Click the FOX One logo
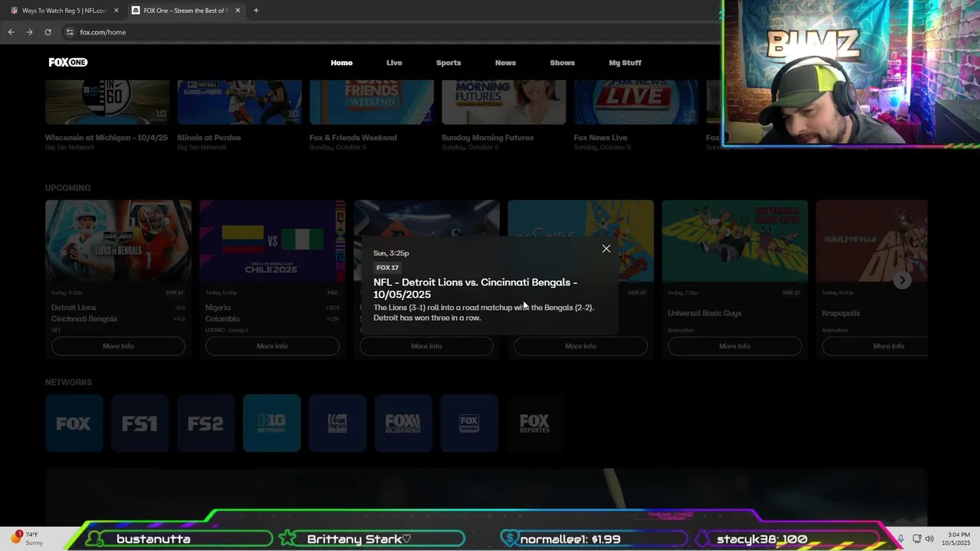This screenshot has height=551, width=980. (x=68, y=63)
